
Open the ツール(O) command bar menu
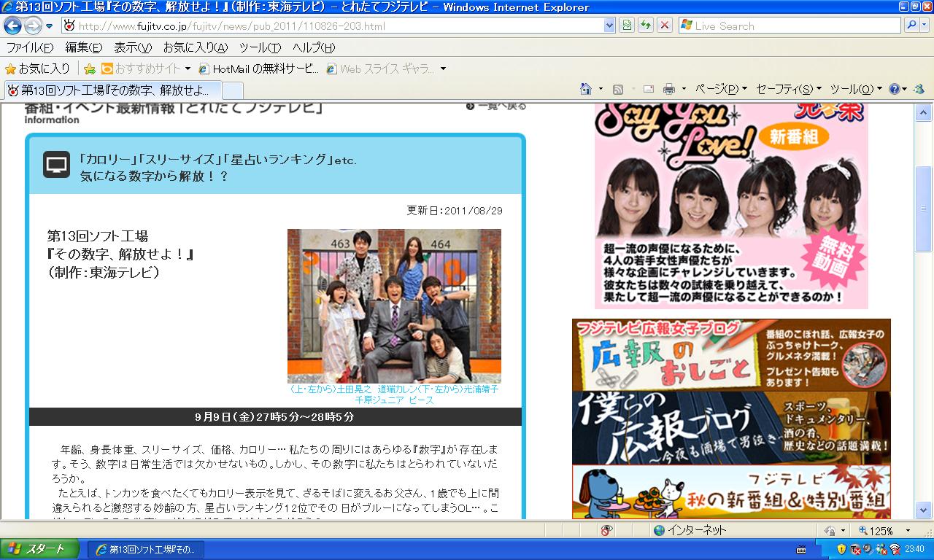pyautogui.click(x=856, y=89)
